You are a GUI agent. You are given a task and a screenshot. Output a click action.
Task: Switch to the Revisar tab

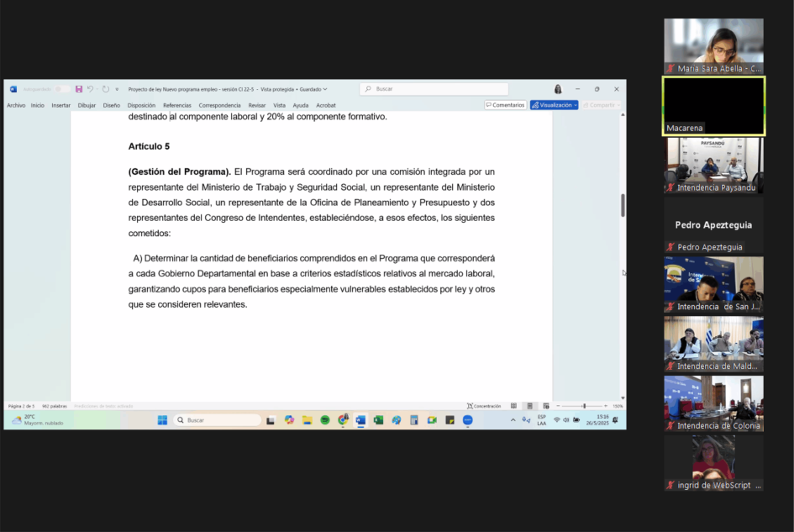point(257,105)
